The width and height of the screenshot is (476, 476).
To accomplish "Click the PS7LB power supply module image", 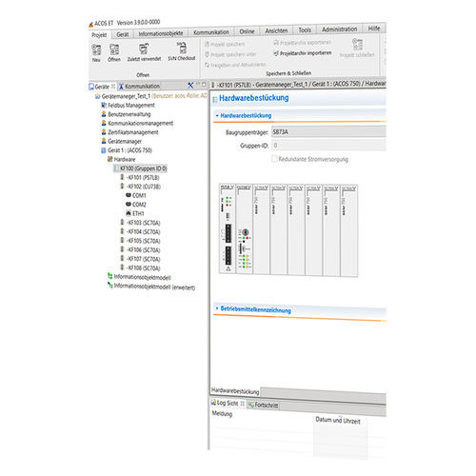I will (x=228, y=228).
